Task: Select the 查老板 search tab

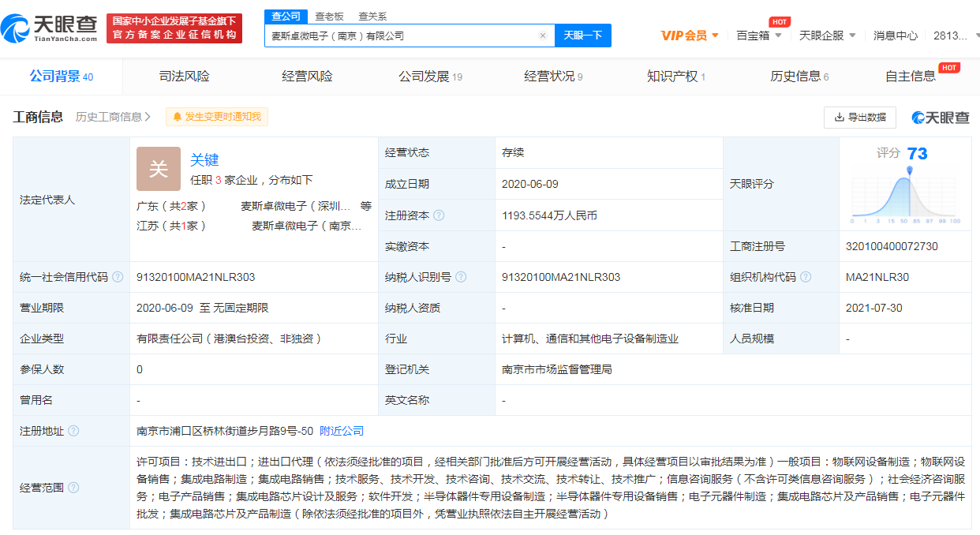Action: [x=329, y=16]
